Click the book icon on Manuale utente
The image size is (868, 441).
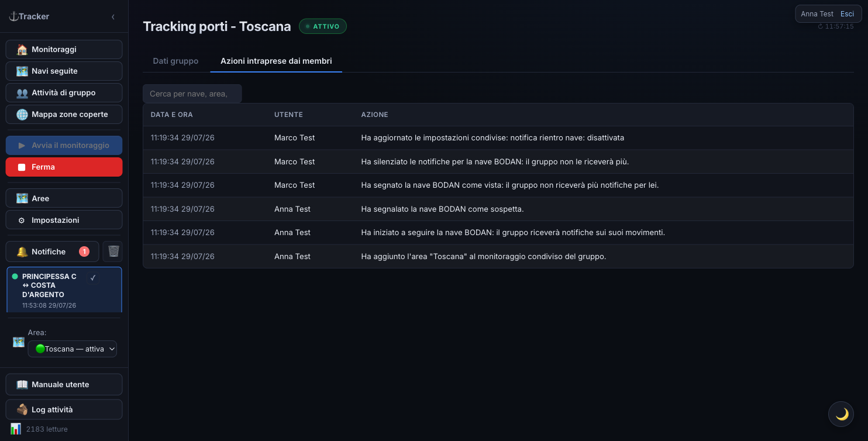pos(22,384)
